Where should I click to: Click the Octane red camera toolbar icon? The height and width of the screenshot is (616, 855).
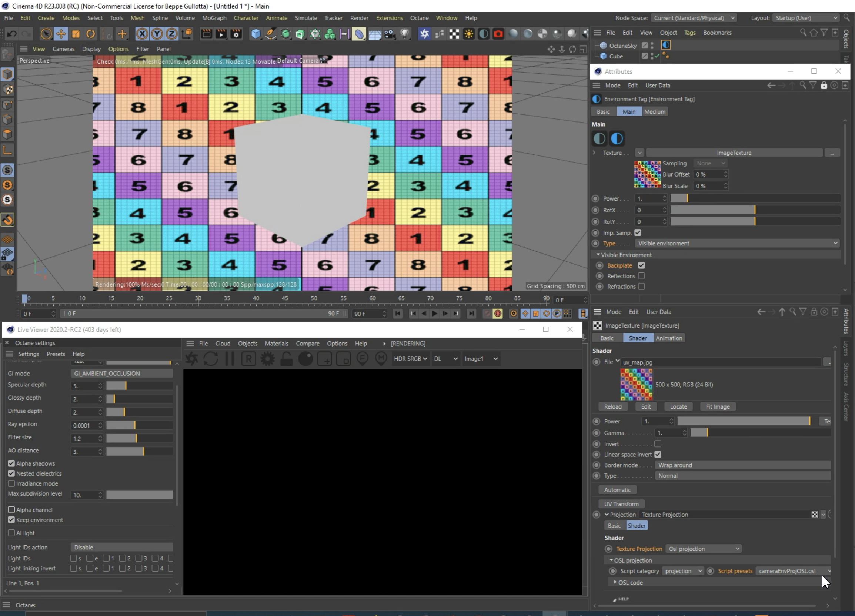click(x=498, y=34)
